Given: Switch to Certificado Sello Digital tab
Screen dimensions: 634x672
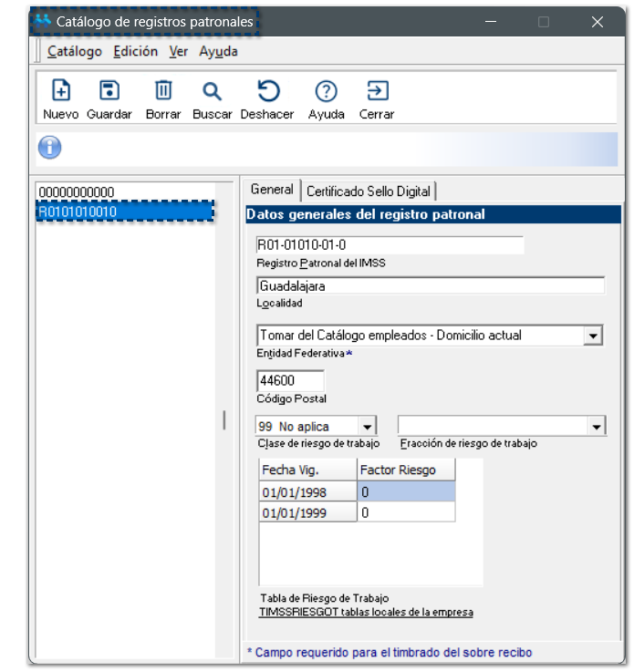Looking at the screenshot, I should [x=368, y=191].
